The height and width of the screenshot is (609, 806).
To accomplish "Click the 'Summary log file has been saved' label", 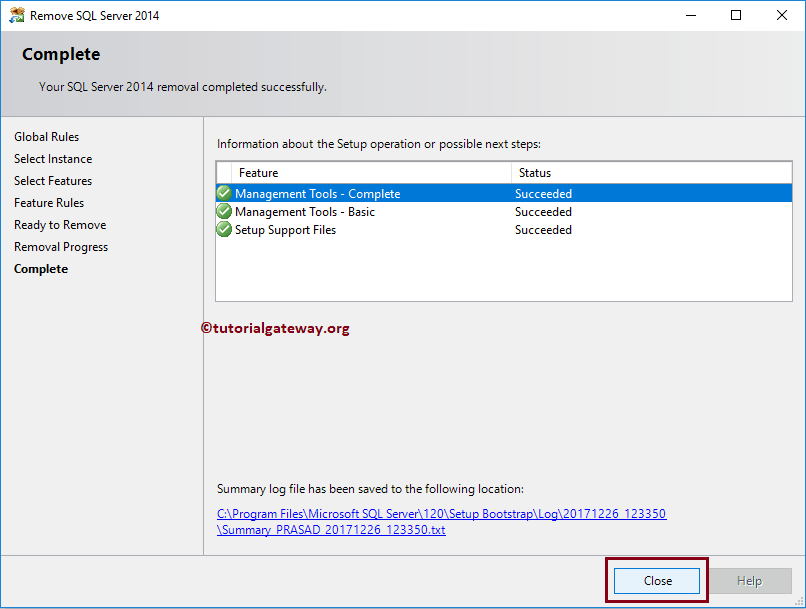I will pyautogui.click(x=370, y=489).
